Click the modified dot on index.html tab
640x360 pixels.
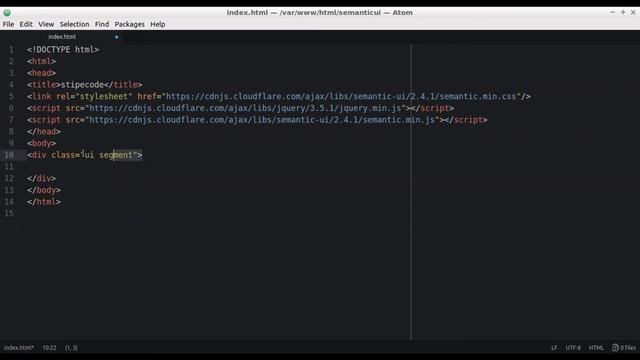[x=116, y=37]
